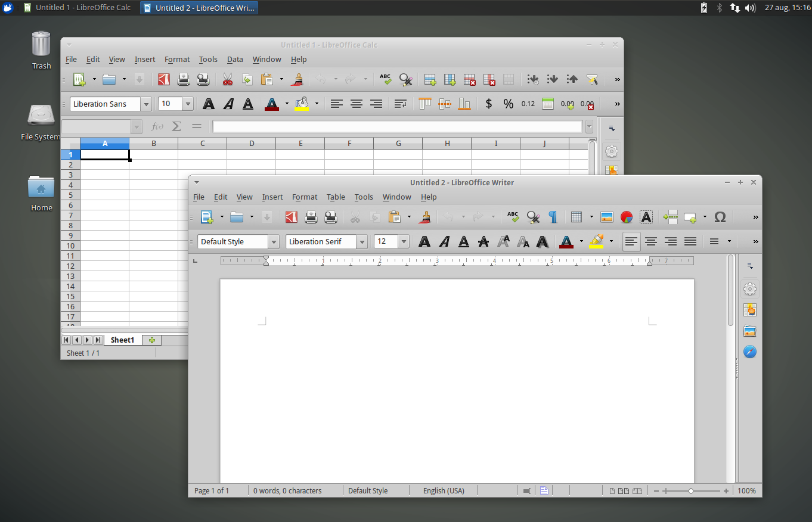812x522 pixels.
Task: Insert a chart in Writer
Action: click(x=627, y=217)
